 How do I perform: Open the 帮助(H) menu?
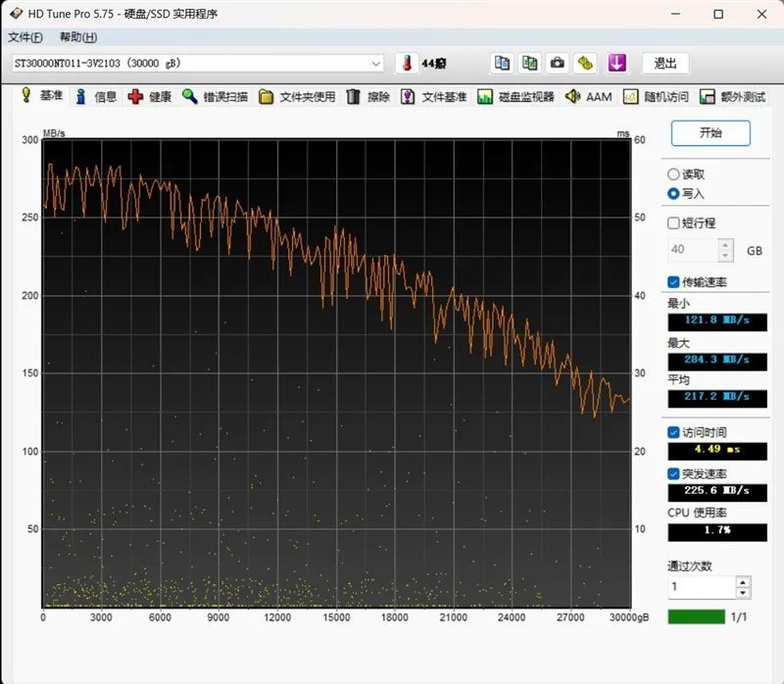77,37
